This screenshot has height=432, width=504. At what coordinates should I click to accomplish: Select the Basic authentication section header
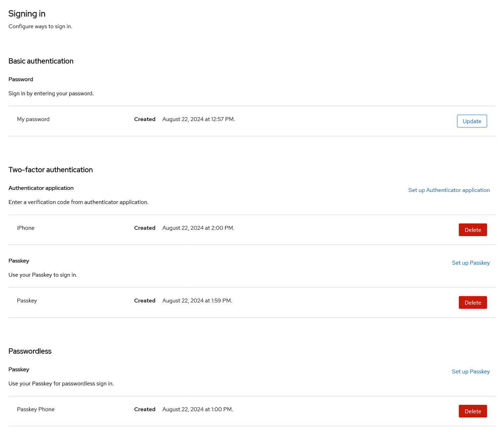(x=41, y=61)
